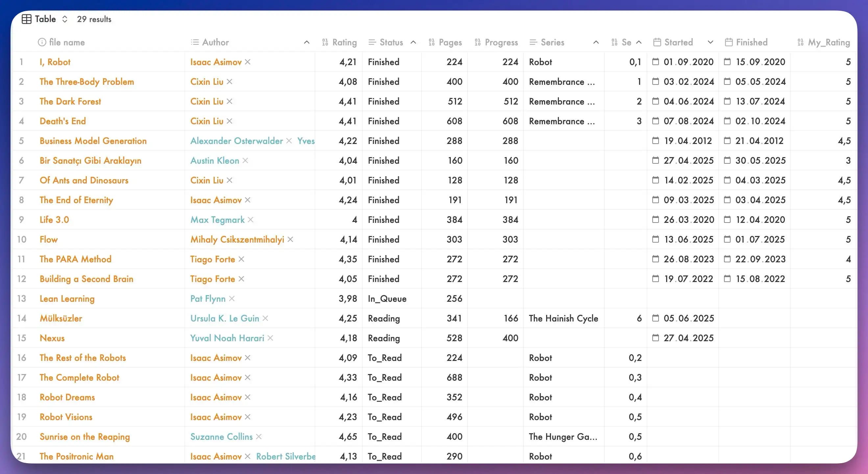Toggle the Started column descending sort chevron
This screenshot has height=474, width=868.
[710, 42]
